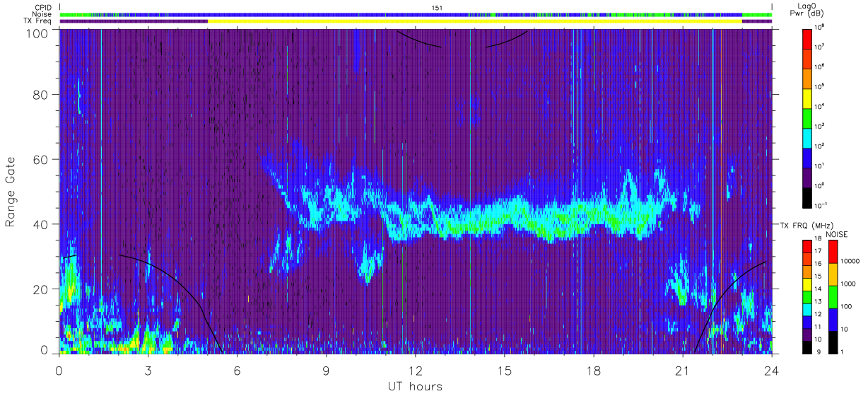Image resolution: width=868 pixels, height=401 pixels.
Task: Click the x-axis tick label '18'
Action: pyautogui.click(x=594, y=370)
